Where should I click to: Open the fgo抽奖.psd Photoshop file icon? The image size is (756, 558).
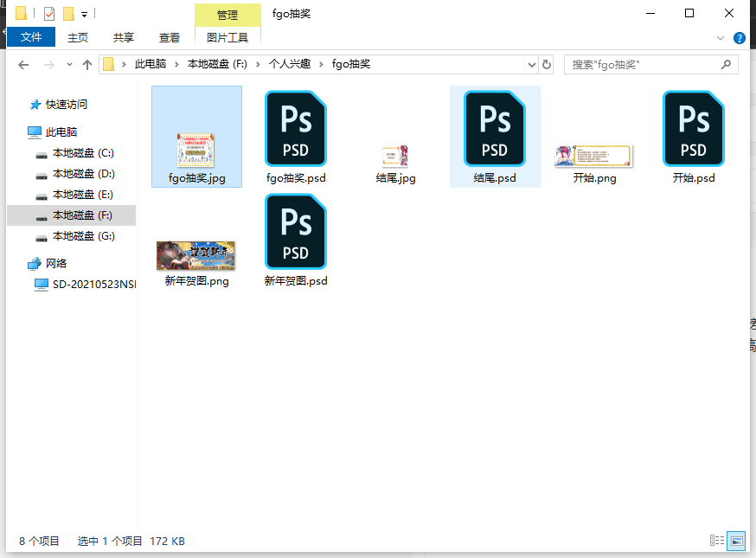point(296,129)
